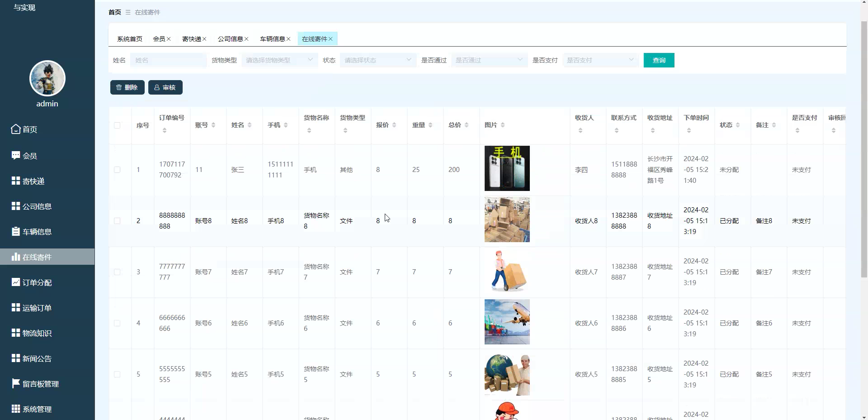This screenshot has width=868, height=420.
Task: Check the checkbox for order 1707117700792
Action: (118, 170)
